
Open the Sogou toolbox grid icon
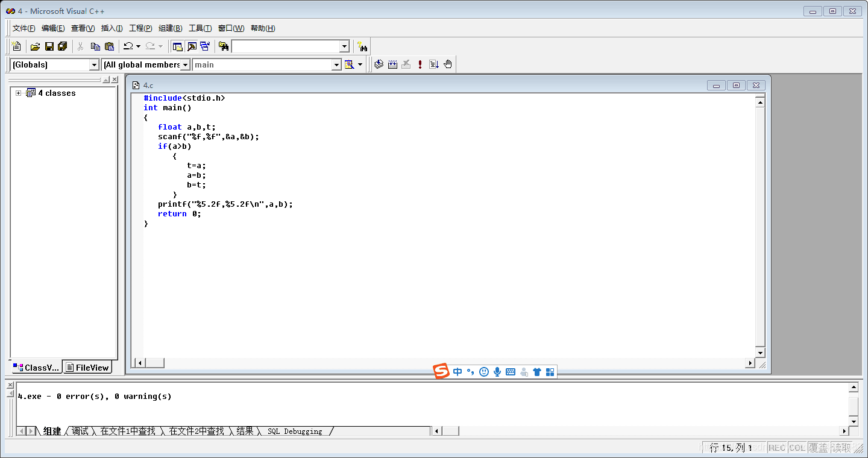(x=550, y=372)
